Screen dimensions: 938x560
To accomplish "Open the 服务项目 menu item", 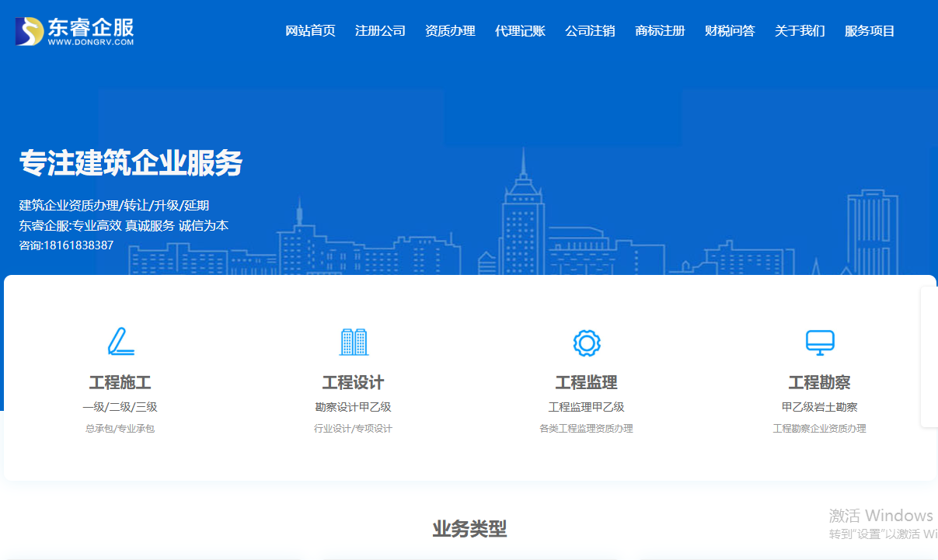I will click(x=868, y=31).
